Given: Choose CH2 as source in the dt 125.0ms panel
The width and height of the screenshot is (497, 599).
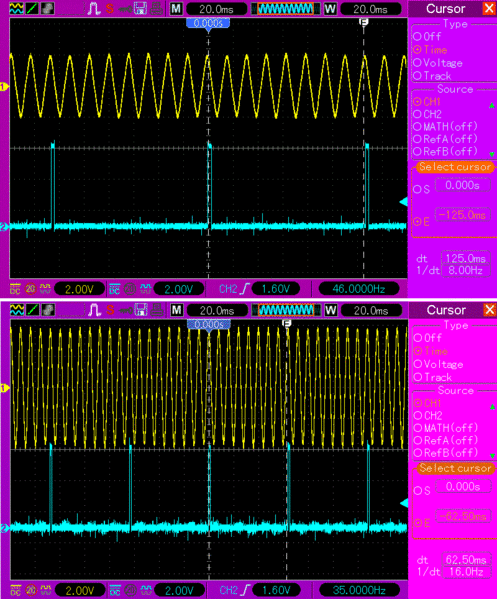Looking at the screenshot, I should (427, 114).
